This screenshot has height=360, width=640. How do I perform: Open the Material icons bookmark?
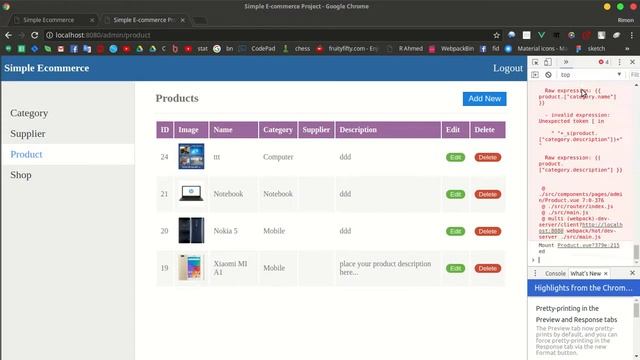pyautogui.click(x=536, y=49)
